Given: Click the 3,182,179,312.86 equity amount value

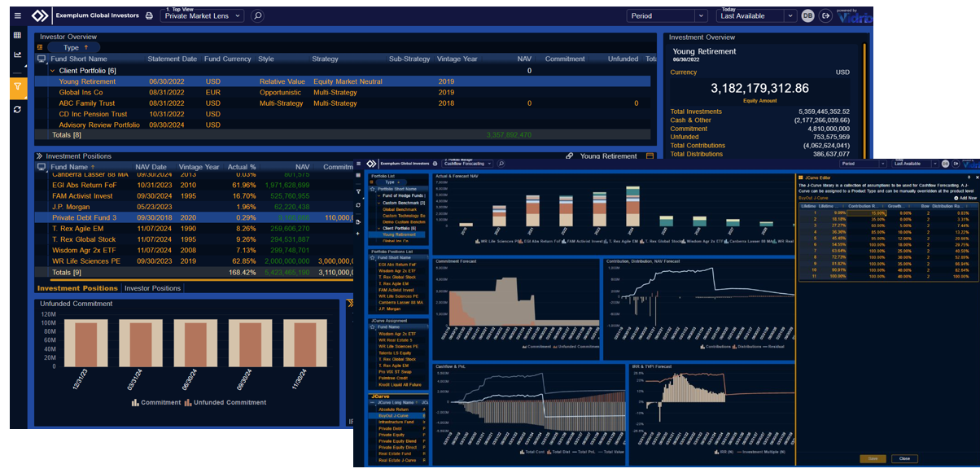Looking at the screenshot, I should pos(759,88).
